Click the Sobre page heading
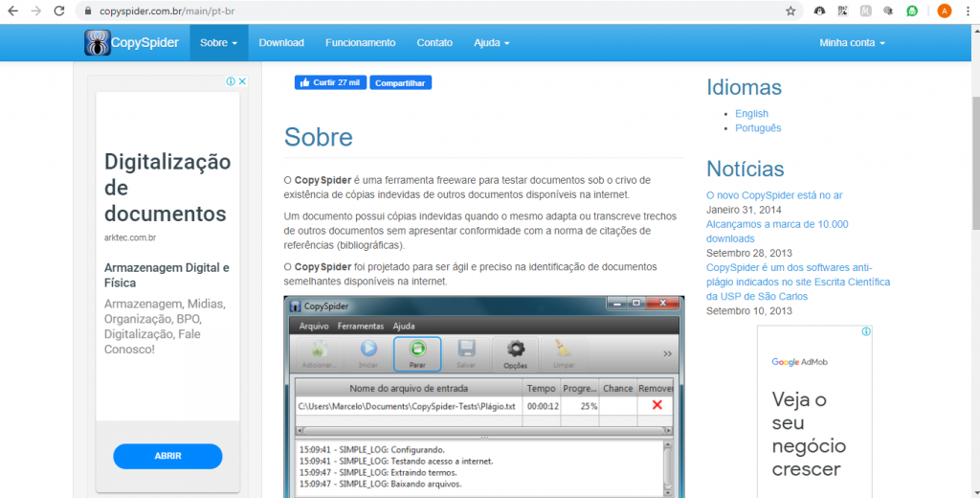Image resolution: width=980 pixels, height=498 pixels. click(318, 137)
